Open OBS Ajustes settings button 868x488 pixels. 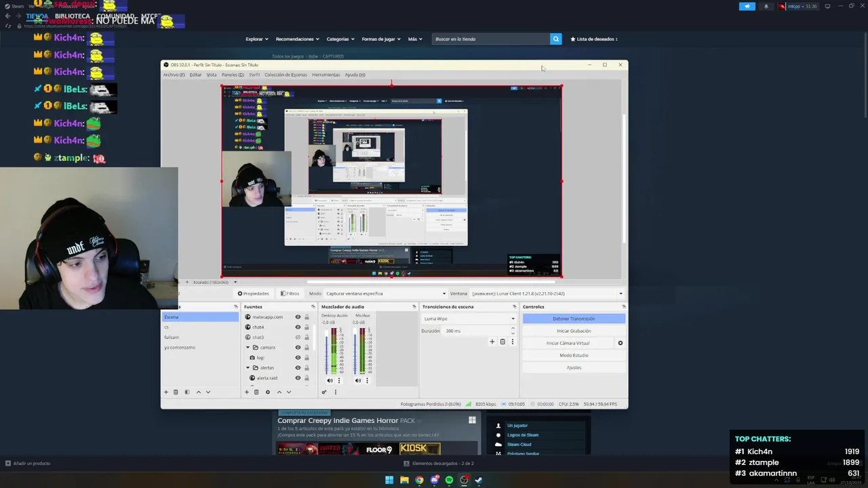pyautogui.click(x=574, y=367)
